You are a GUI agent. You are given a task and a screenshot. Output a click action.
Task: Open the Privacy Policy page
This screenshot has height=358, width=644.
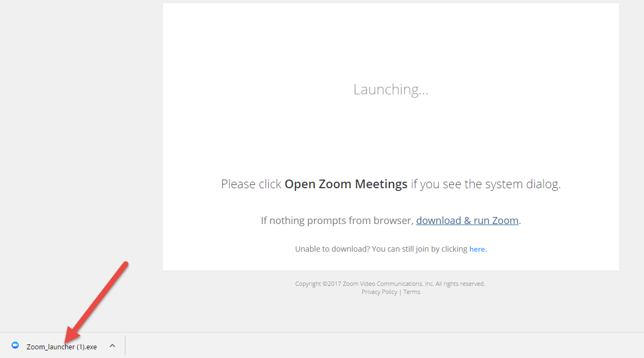[x=379, y=292]
